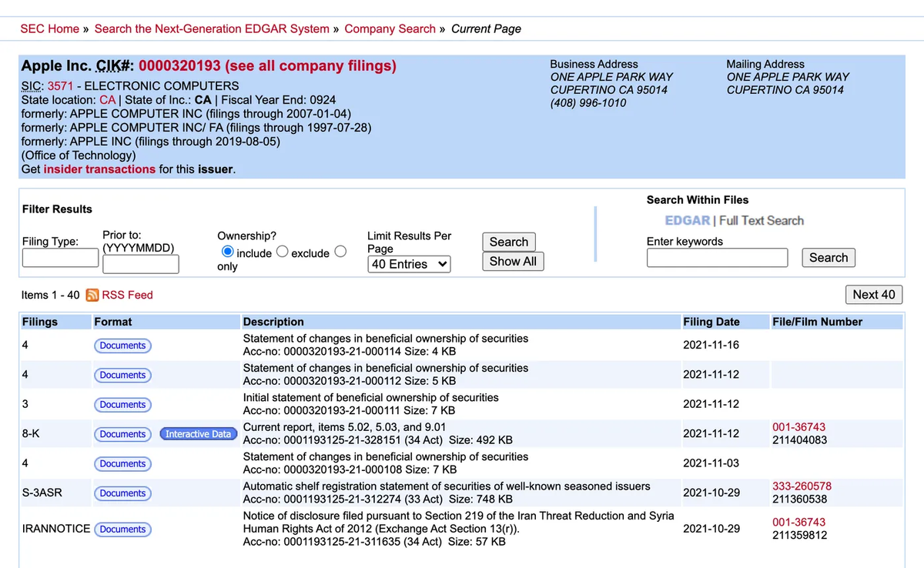Click the CA state location link
This screenshot has width=924, height=568.
point(107,100)
